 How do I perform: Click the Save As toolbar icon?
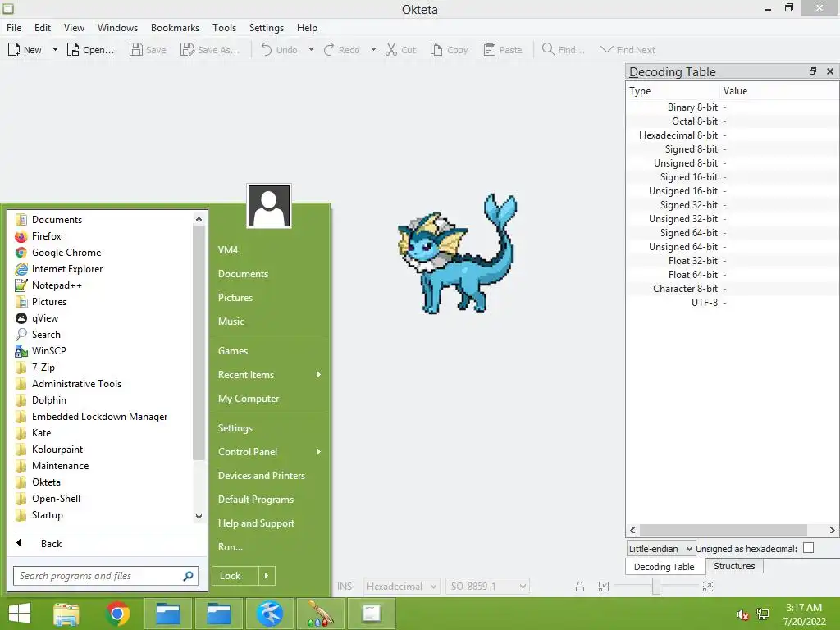point(187,50)
